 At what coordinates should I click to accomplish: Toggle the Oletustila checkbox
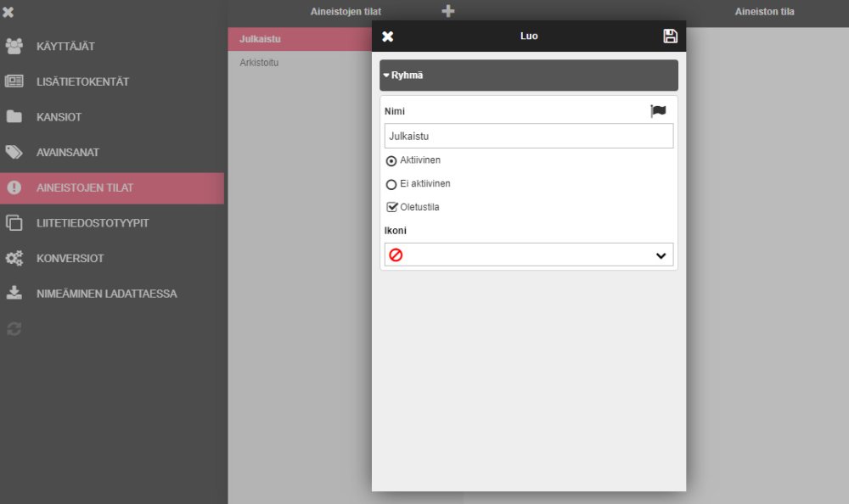tap(391, 207)
